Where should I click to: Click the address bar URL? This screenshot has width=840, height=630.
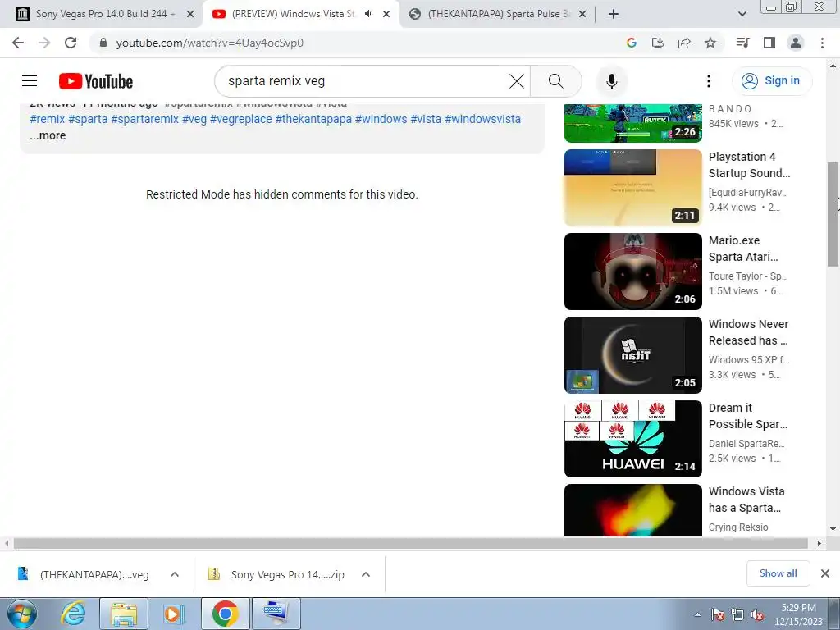click(x=209, y=43)
